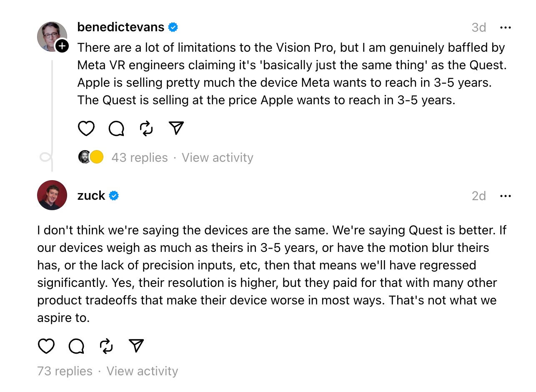Image resolution: width=536 pixels, height=392 pixels.
Task: Like the benedictevans post
Action: 86,128
